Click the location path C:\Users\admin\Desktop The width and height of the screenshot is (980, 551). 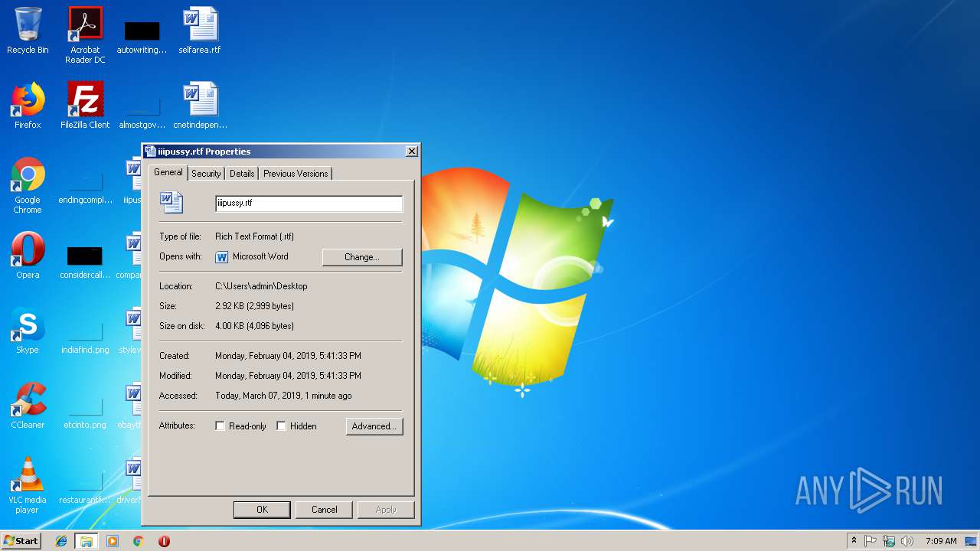(x=261, y=286)
